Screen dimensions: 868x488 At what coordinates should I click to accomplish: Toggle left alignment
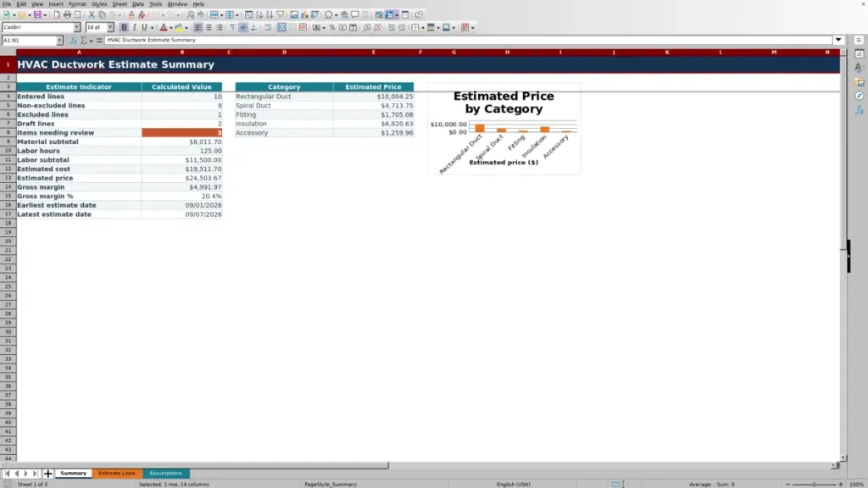pos(198,28)
